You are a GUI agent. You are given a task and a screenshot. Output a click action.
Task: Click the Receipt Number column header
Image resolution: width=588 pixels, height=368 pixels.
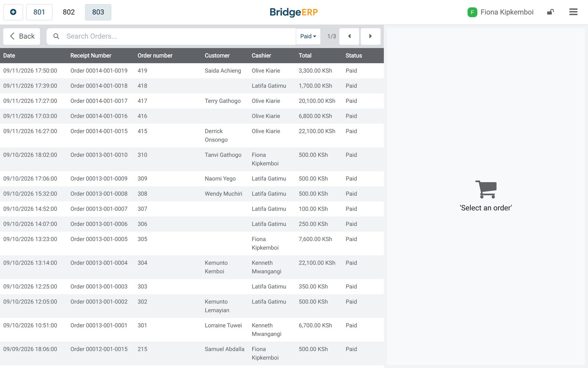pyautogui.click(x=91, y=56)
